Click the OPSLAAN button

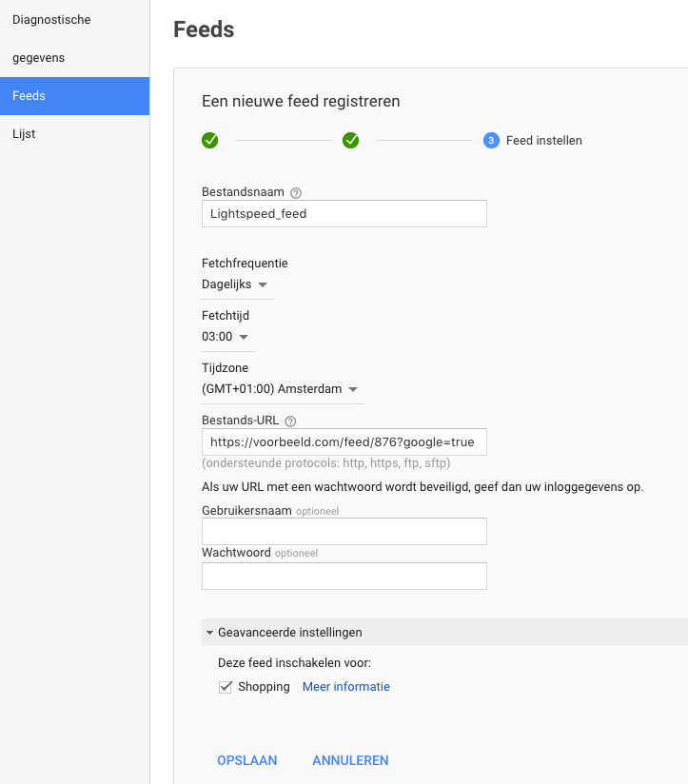pos(247,760)
